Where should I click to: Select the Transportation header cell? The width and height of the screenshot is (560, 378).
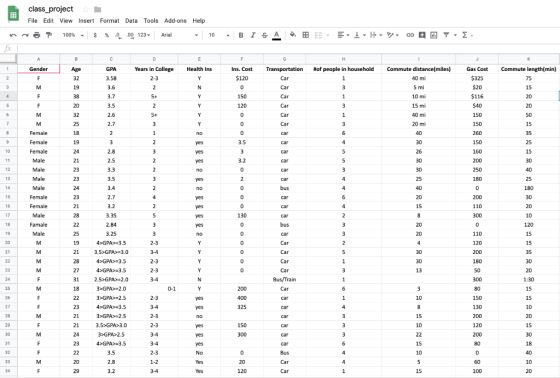(x=285, y=69)
